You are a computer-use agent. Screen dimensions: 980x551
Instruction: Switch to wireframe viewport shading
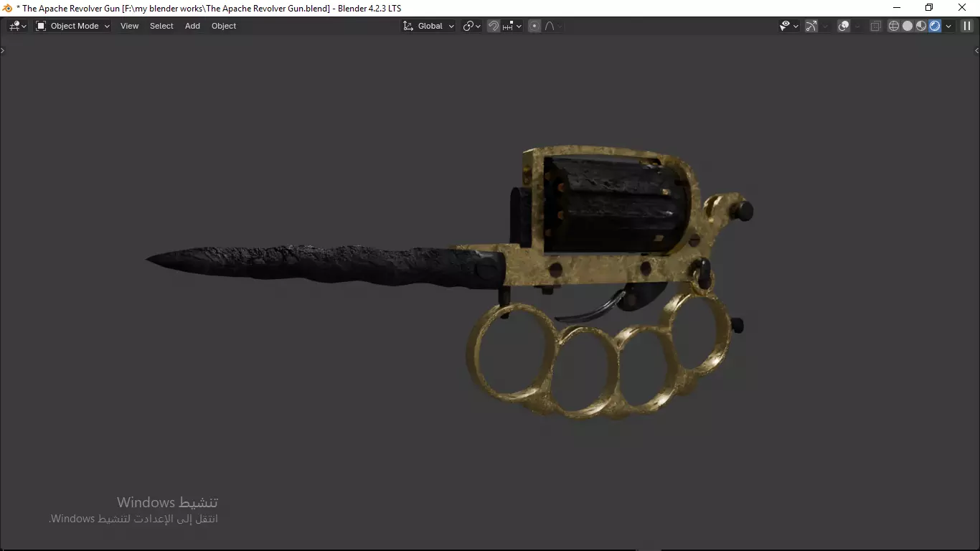point(894,26)
